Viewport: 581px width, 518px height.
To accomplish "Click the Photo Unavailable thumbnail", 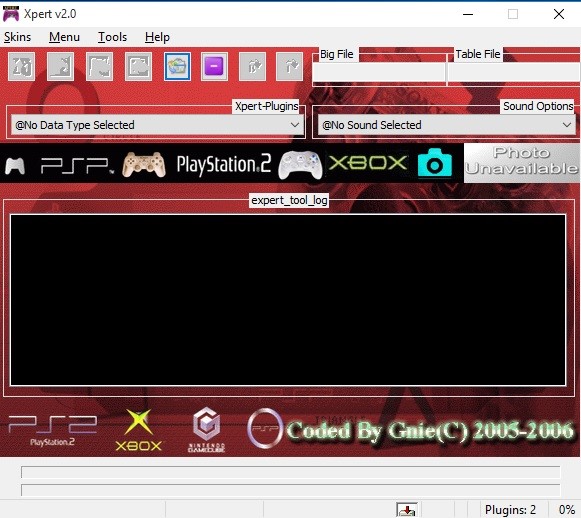I will 522,163.
